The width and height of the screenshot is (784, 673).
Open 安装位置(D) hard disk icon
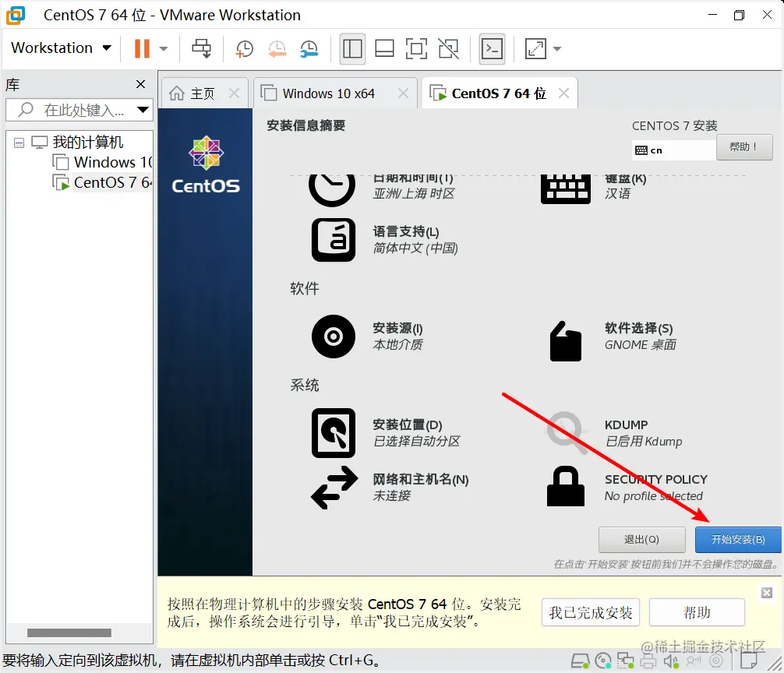334,432
